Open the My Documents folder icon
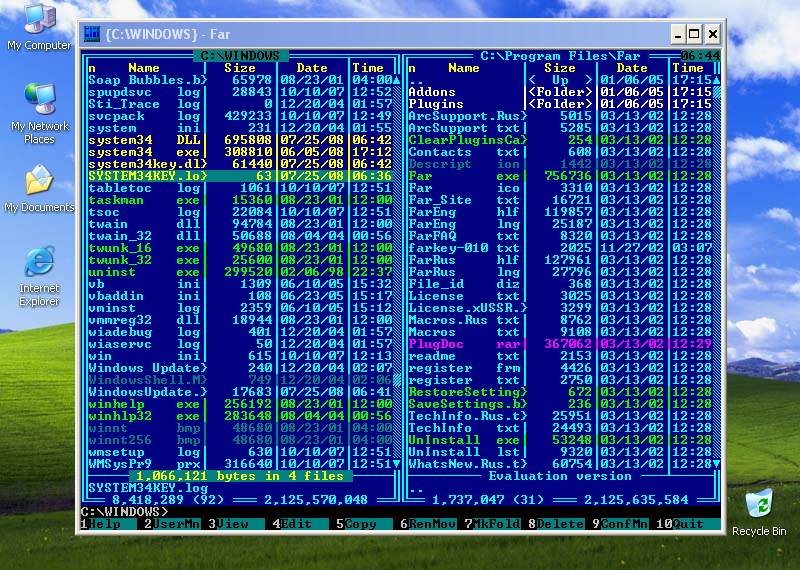Image resolution: width=800 pixels, height=570 pixels. click(x=39, y=188)
